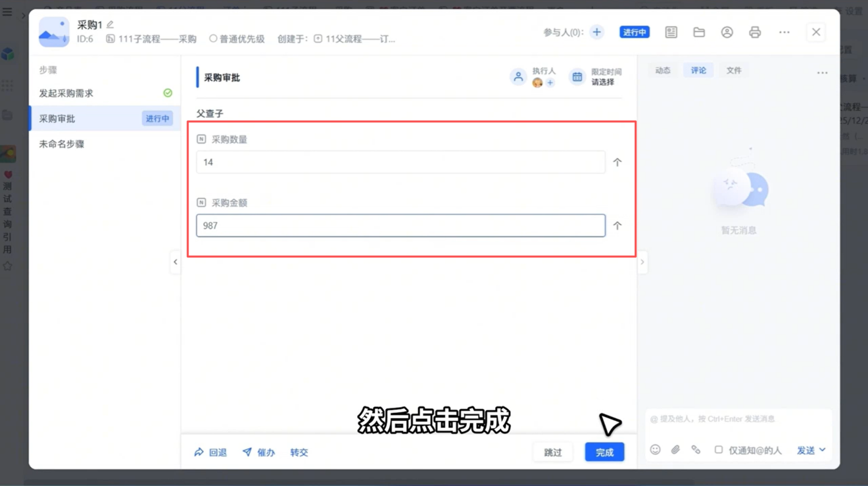Click the executor avatar
The width and height of the screenshot is (868, 486).
click(x=538, y=83)
